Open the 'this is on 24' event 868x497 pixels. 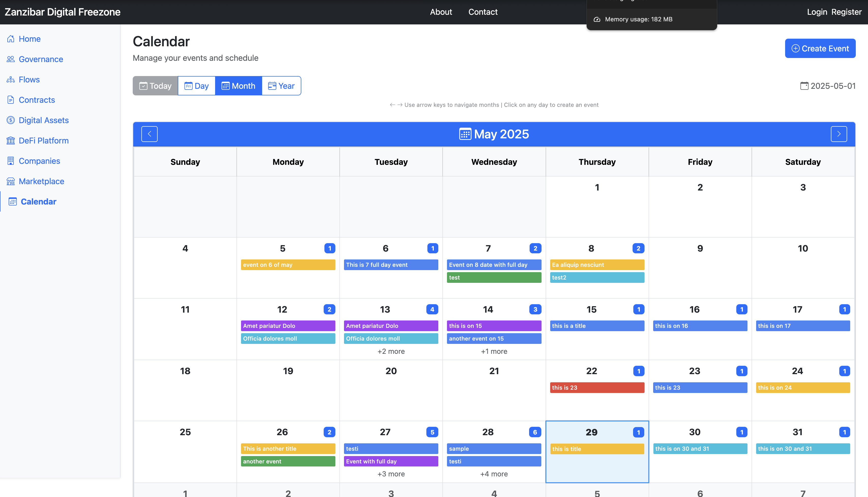[803, 388]
